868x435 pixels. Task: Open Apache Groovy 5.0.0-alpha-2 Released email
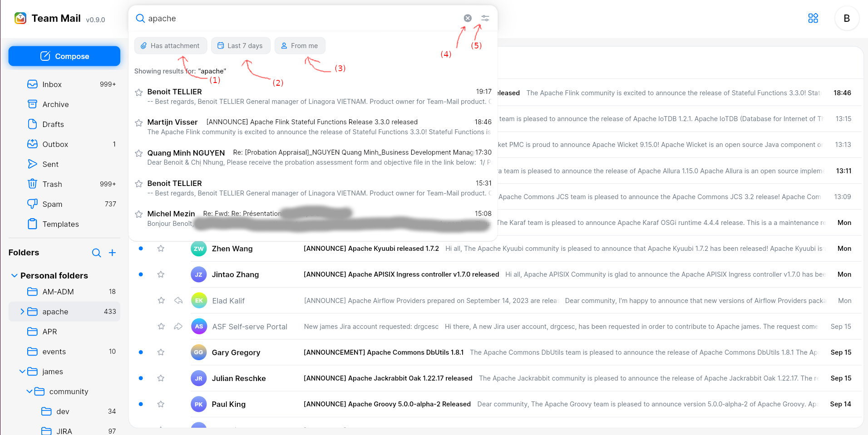pos(495,404)
